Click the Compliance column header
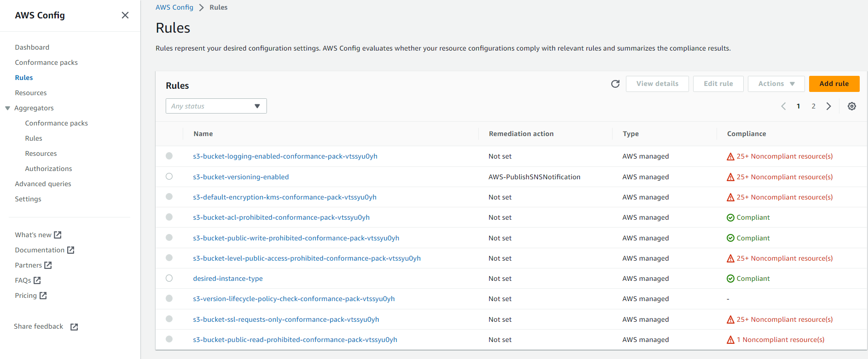 746,134
